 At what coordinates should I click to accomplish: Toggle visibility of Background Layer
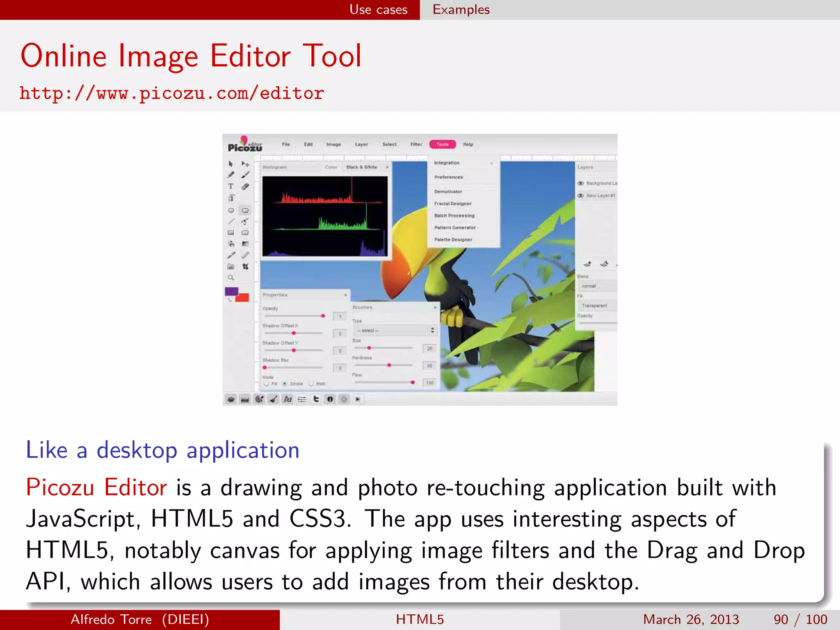[x=580, y=183]
